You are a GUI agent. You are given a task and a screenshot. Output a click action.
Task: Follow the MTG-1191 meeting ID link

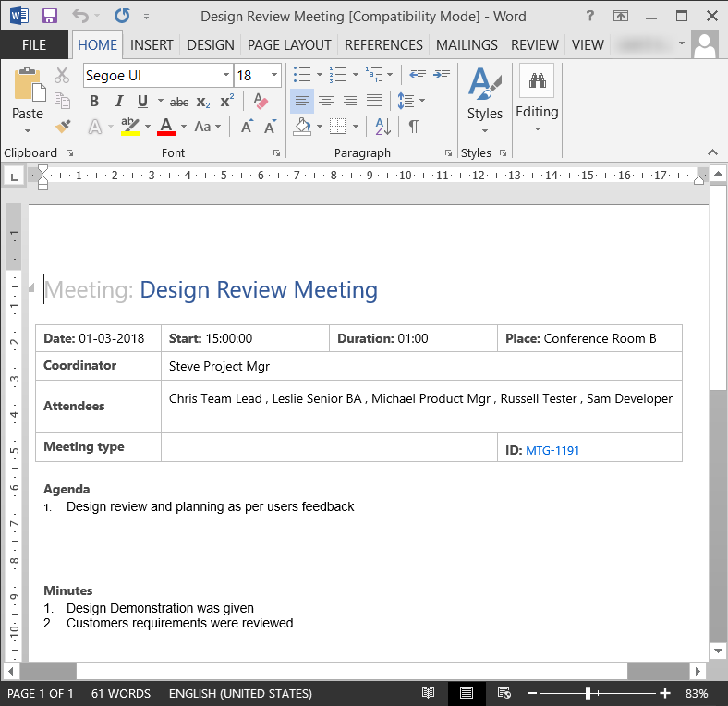(552, 451)
